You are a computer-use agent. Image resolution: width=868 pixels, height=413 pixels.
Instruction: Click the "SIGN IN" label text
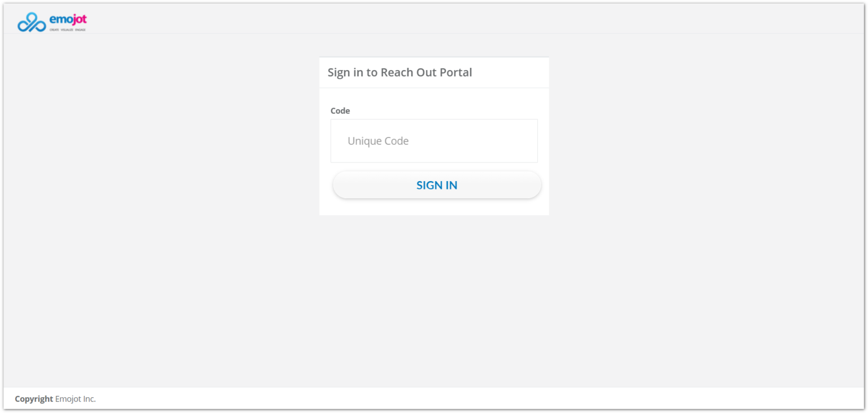point(437,185)
